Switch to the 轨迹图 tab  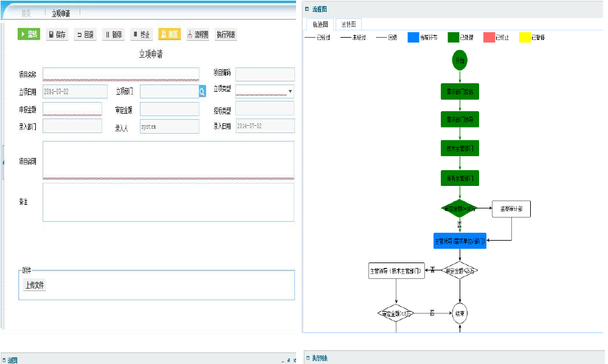(320, 24)
